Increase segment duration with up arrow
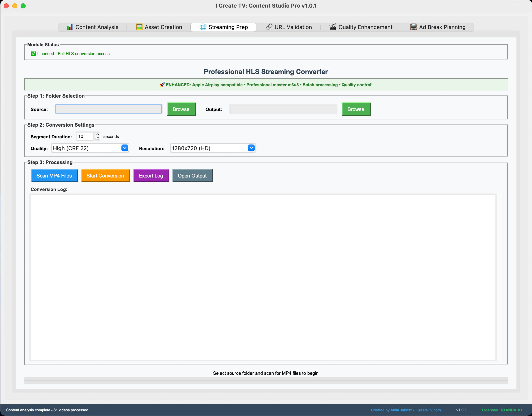The height and width of the screenshot is (416, 532). coord(98,134)
